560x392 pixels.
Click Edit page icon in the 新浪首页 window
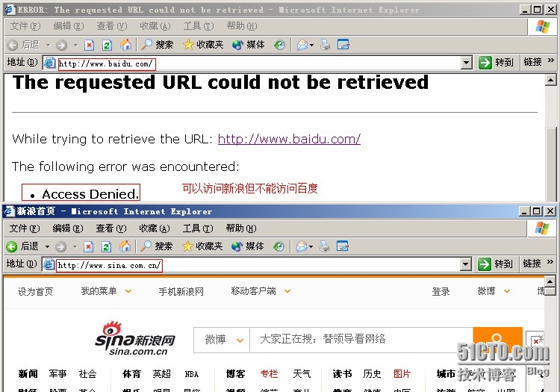click(x=343, y=246)
